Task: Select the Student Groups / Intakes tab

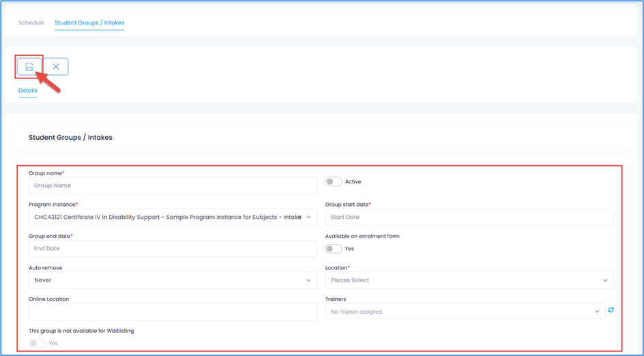Action: pos(89,23)
